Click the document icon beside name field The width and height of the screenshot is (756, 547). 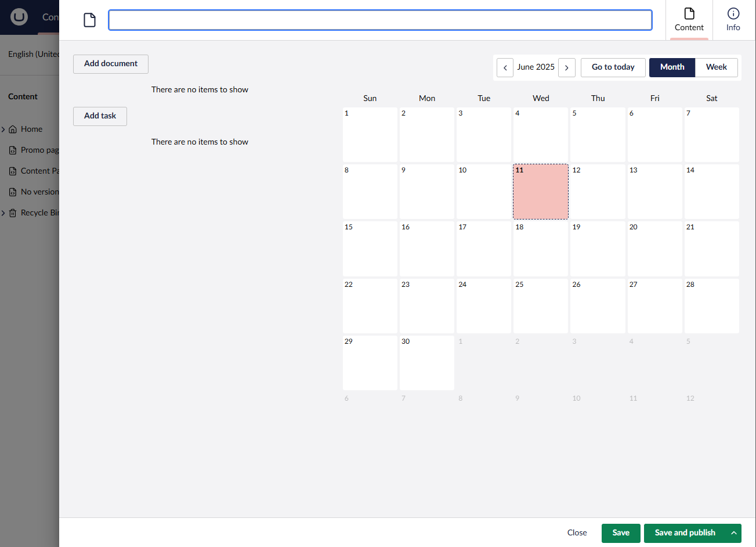click(89, 20)
